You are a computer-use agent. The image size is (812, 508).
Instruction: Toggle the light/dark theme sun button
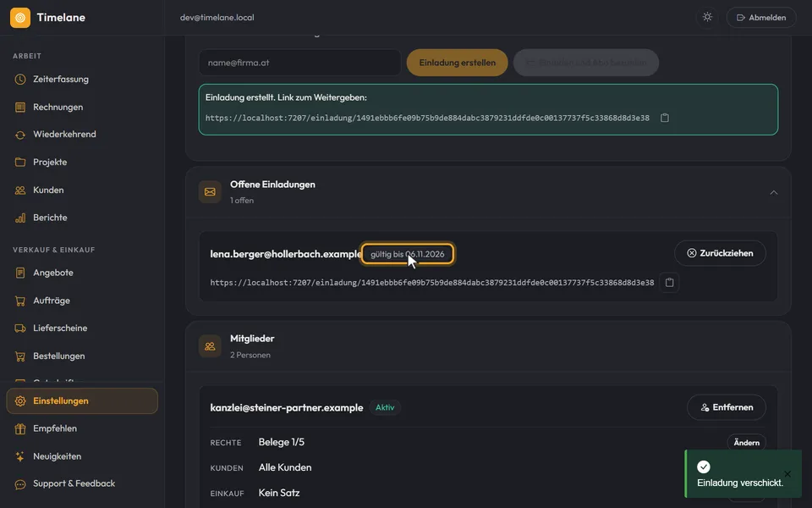pos(707,17)
